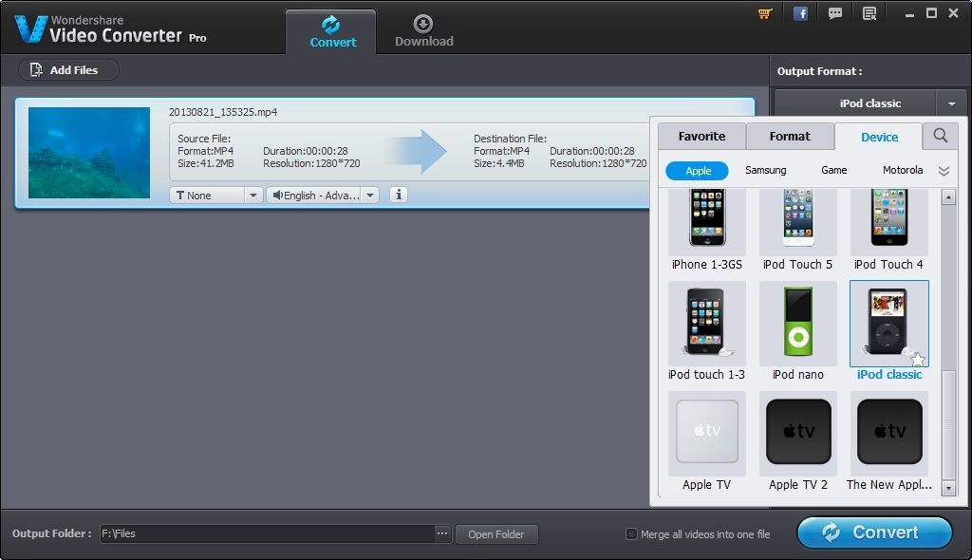972x560 pixels.
Task: Click the shopping cart purchase icon
Action: [763, 13]
